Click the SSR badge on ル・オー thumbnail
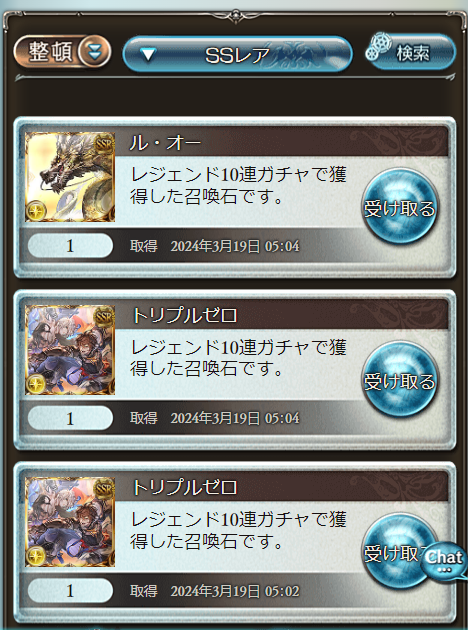 click(x=104, y=144)
